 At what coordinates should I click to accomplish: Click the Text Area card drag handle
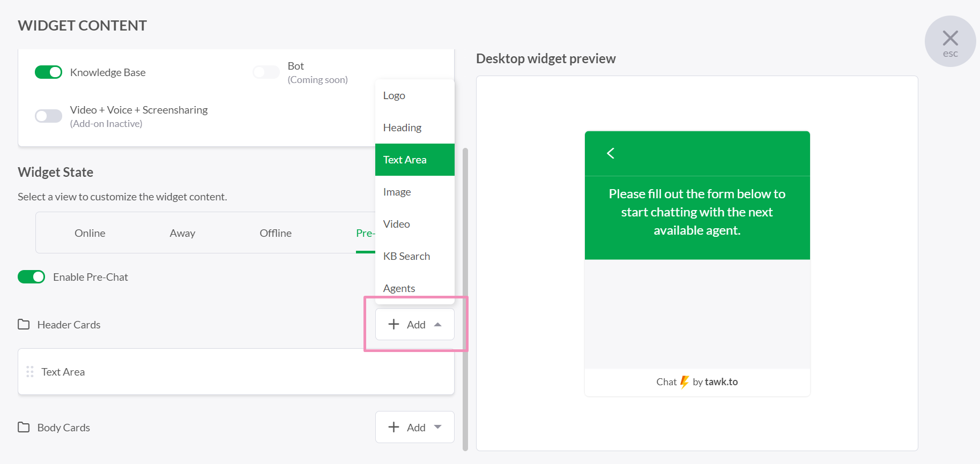30,371
